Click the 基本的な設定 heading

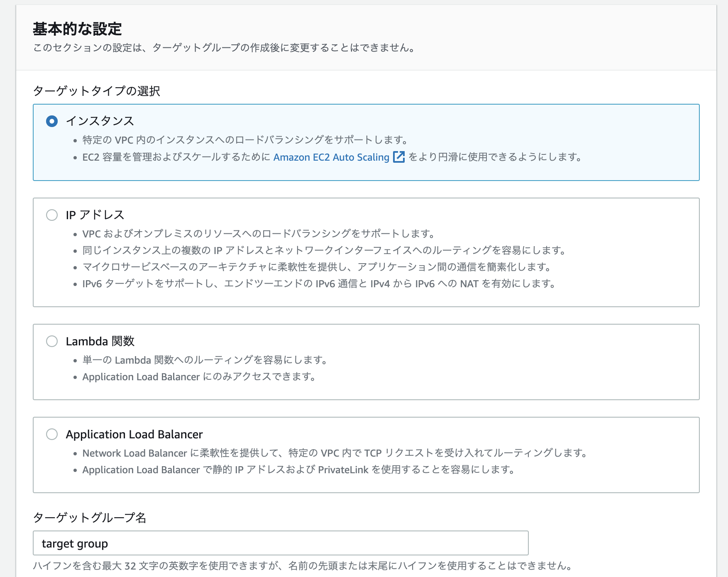point(77,29)
